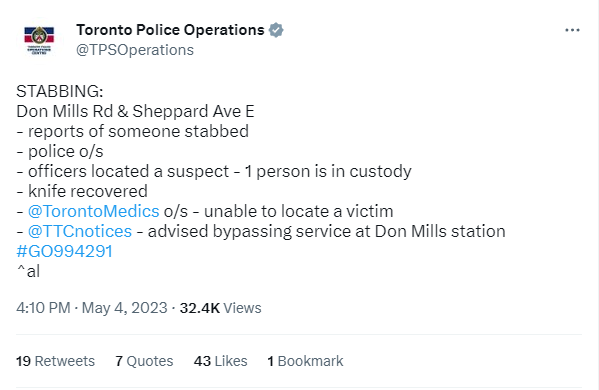Open the @TPSOperations handle link
Viewport: 599px width, 390px height.
[x=135, y=50]
